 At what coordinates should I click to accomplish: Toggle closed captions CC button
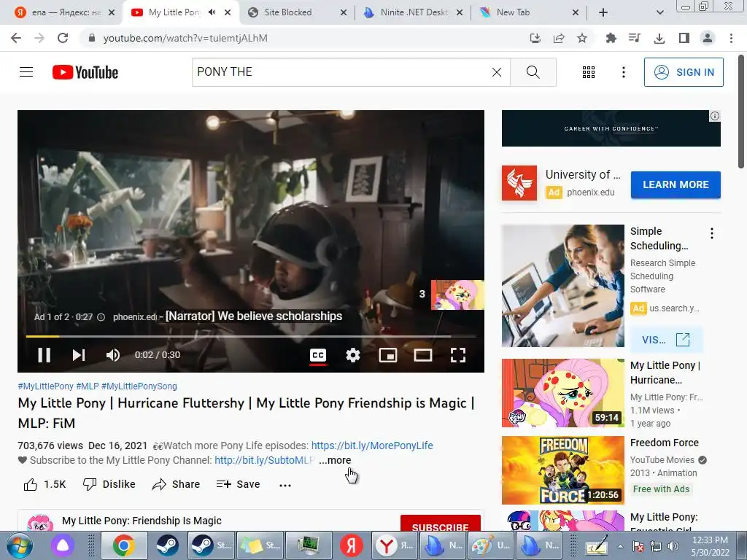[318, 355]
